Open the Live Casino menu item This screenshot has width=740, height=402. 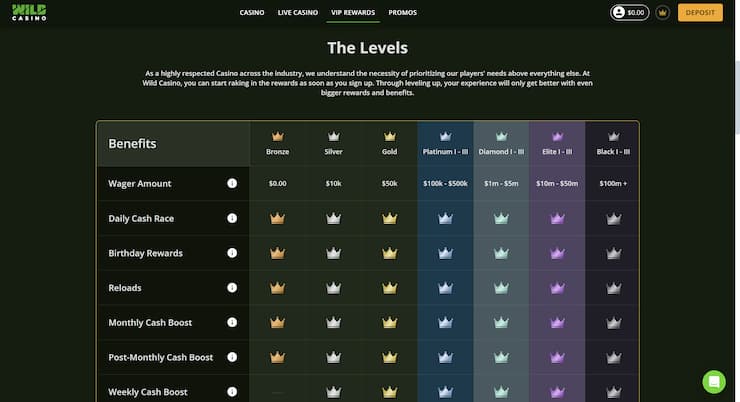point(298,13)
